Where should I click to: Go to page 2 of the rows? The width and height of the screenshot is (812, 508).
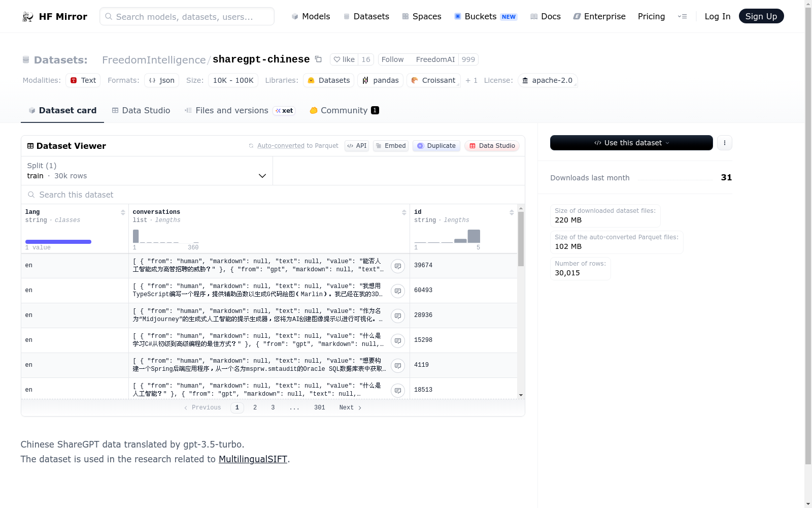tap(255, 407)
